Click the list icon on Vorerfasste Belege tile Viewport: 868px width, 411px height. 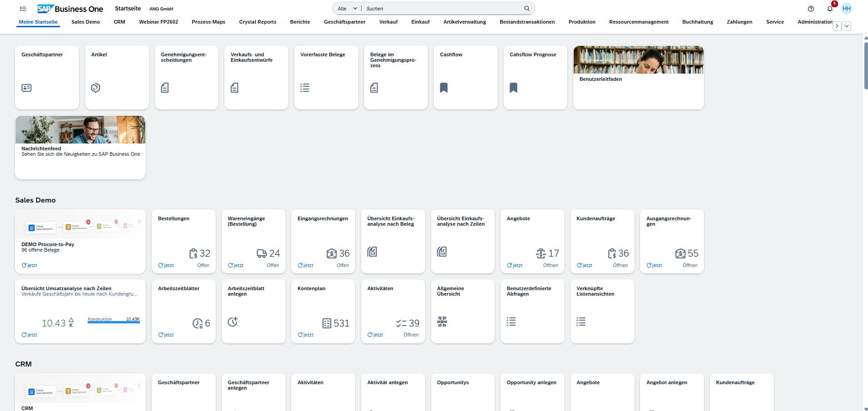click(x=304, y=88)
